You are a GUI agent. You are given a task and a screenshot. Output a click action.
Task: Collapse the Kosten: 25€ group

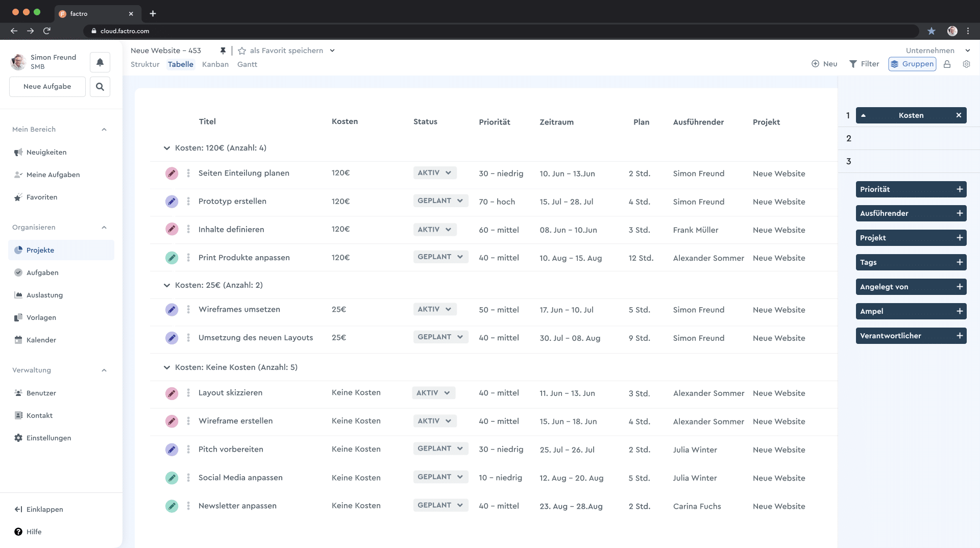[166, 285]
